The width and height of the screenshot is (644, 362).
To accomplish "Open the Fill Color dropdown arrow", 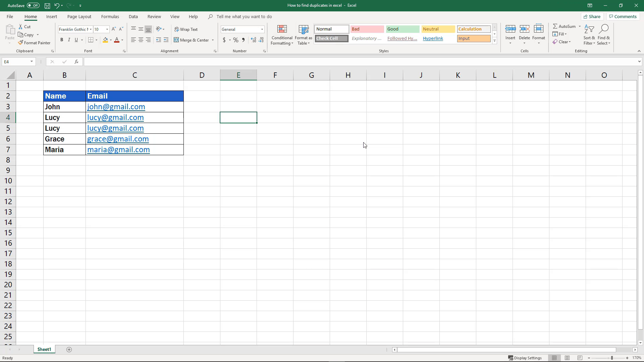I will (x=111, y=40).
